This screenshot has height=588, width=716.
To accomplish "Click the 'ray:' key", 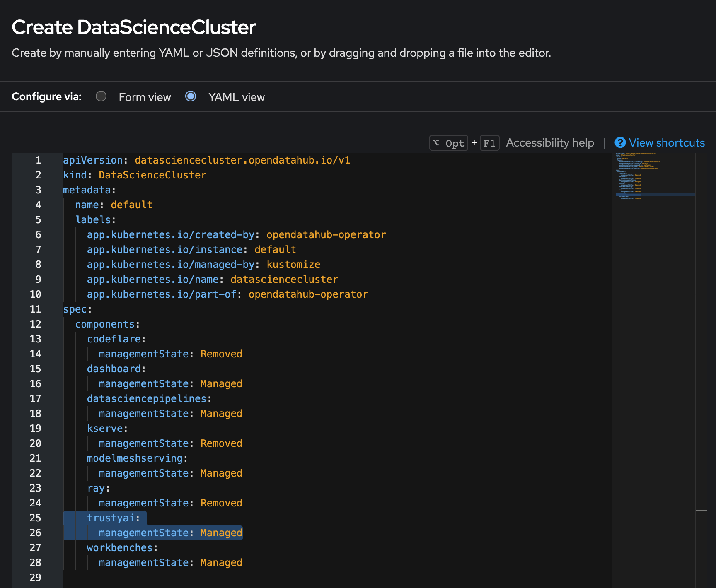I will click(x=99, y=488).
